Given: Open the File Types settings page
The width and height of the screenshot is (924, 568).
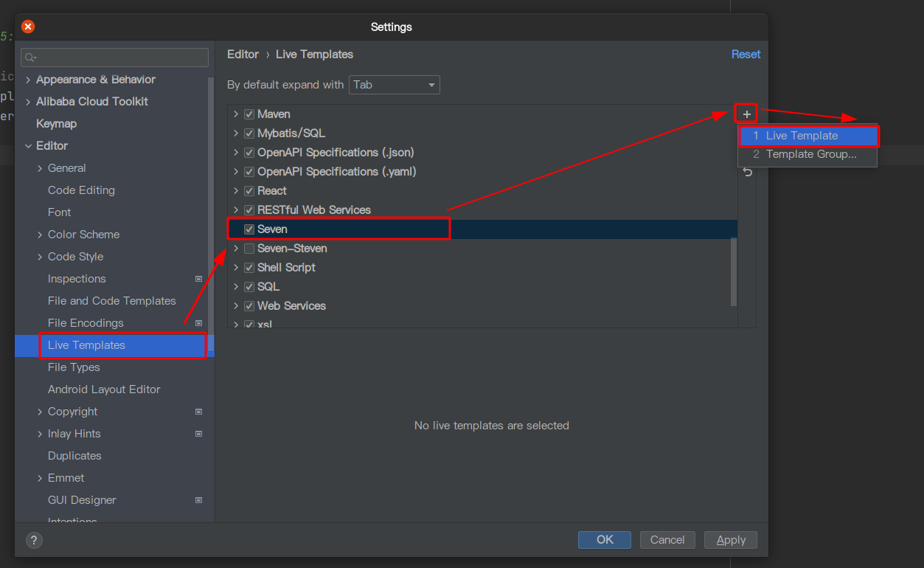Looking at the screenshot, I should click(x=74, y=367).
